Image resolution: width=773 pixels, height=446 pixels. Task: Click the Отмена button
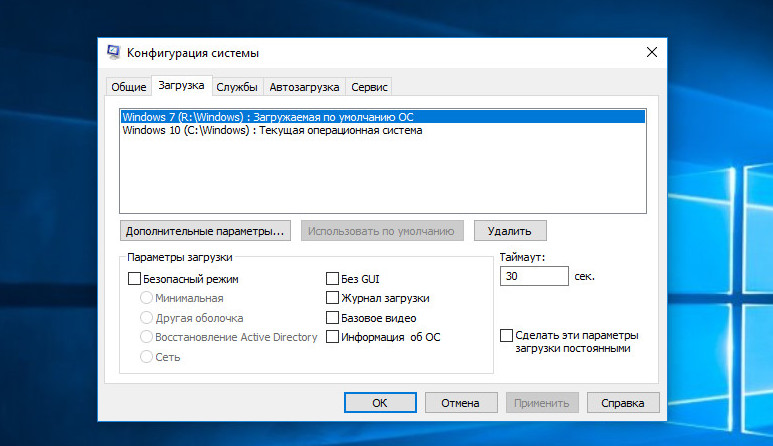click(460, 403)
